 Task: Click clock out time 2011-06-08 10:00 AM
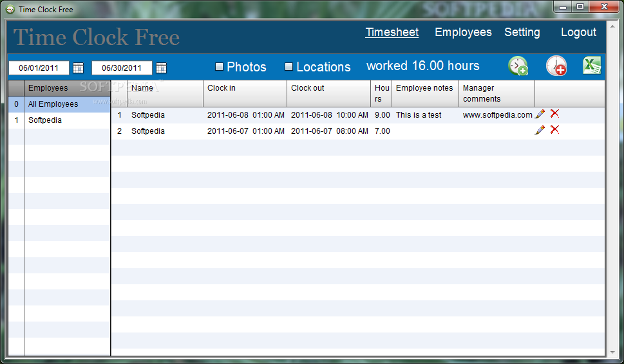(x=330, y=115)
